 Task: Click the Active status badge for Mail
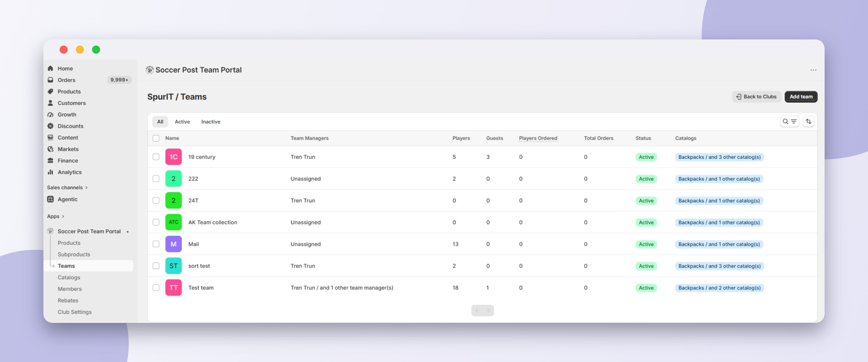click(646, 244)
